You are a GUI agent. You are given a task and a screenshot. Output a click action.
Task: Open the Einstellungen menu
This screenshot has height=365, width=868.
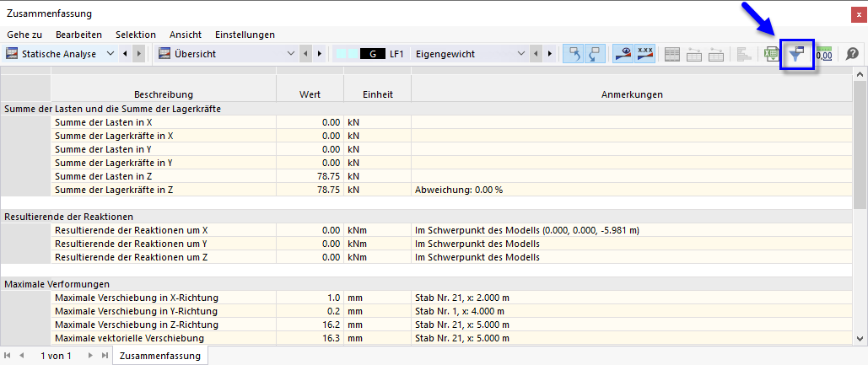[245, 35]
